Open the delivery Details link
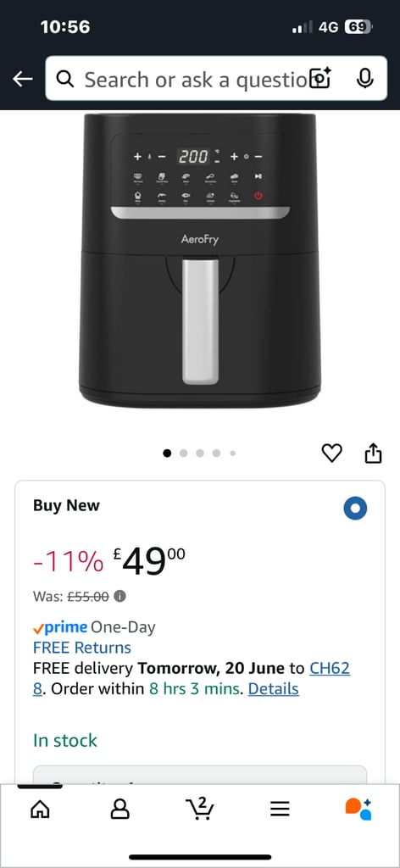 click(274, 688)
